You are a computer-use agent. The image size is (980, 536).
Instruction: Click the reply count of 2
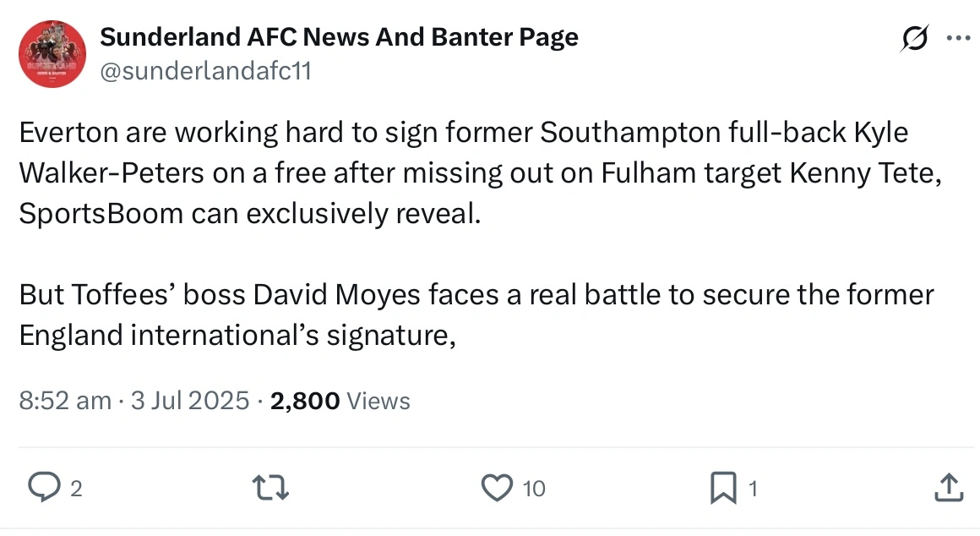75,488
